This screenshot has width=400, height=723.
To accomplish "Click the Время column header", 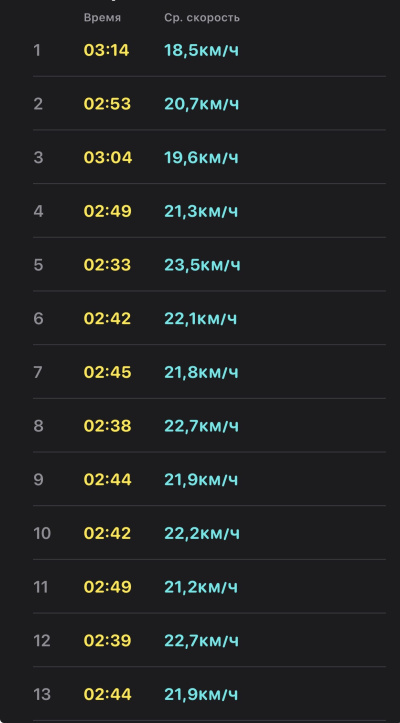I will [102, 18].
